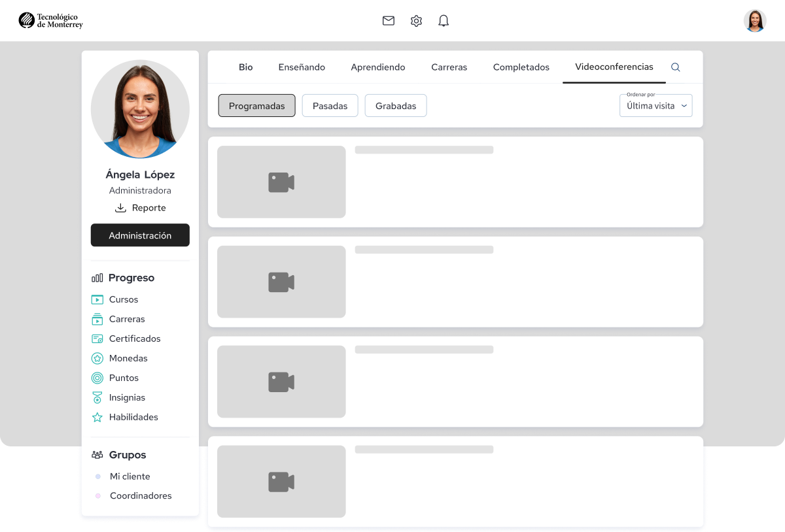
Task: Open the Puntos link
Action: (124, 378)
